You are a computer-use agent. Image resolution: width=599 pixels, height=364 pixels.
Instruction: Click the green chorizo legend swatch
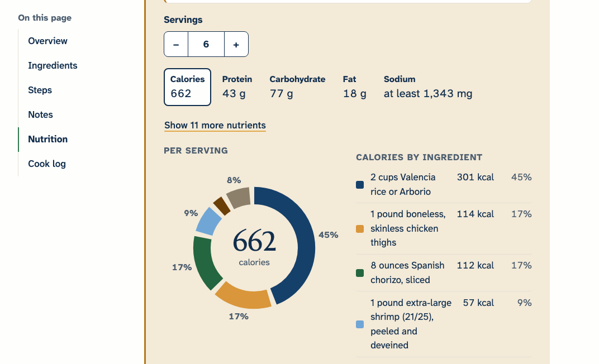pos(360,273)
